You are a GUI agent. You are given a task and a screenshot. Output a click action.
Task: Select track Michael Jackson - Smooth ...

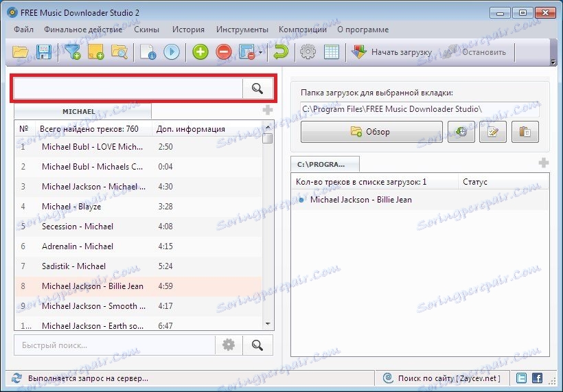click(x=138, y=306)
